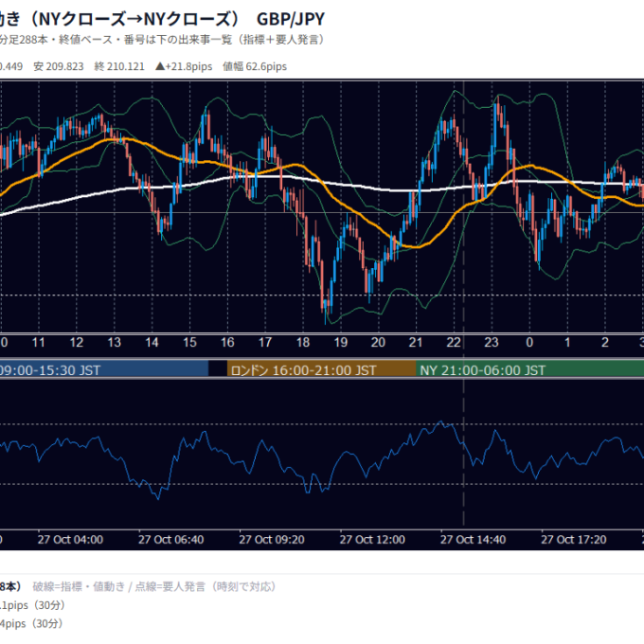Click hour label 22 on time axis
The width and height of the screenshot is (644, 644).
point(454,342)
